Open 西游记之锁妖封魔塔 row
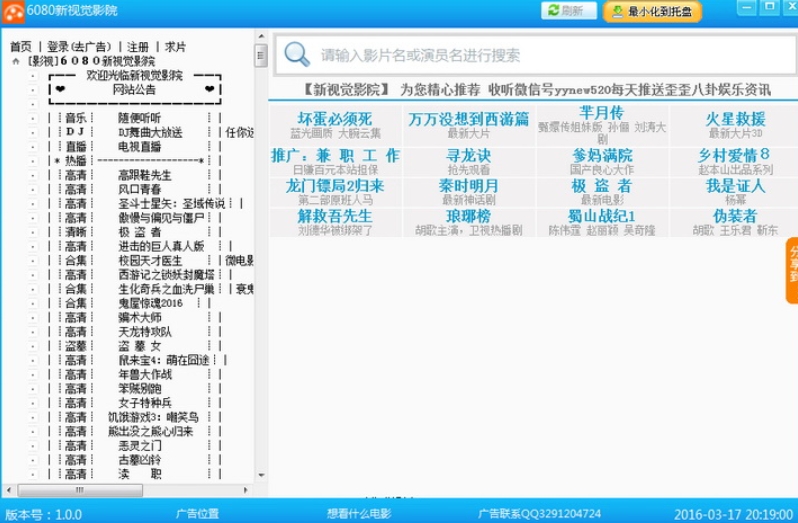Image resolution: width=798 pixels, height=523 pixels. (166, 275)
